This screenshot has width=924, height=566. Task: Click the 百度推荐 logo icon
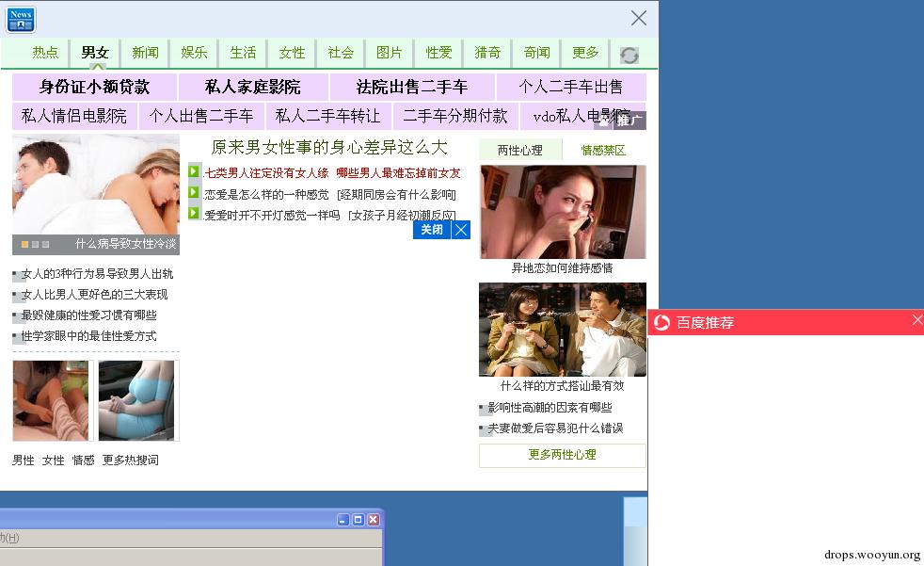(662, 323)
